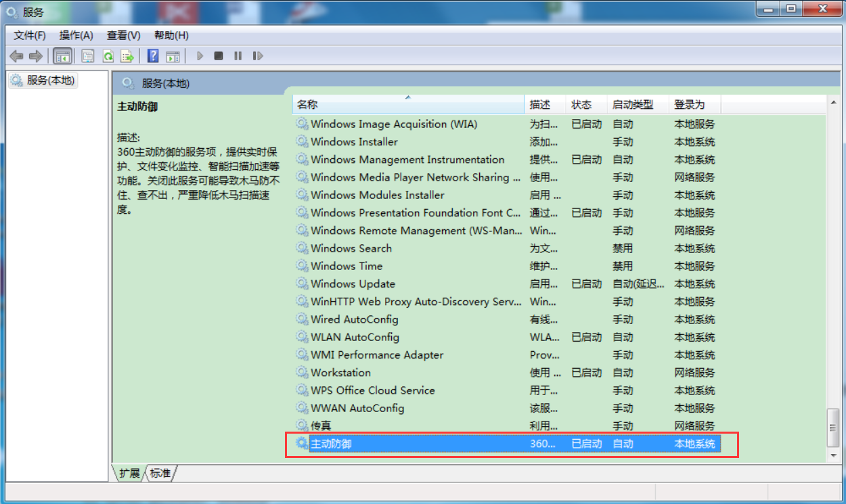
Task: Click the gear icon of Wired AutoConfig
Action: click(x=302, y=319)
